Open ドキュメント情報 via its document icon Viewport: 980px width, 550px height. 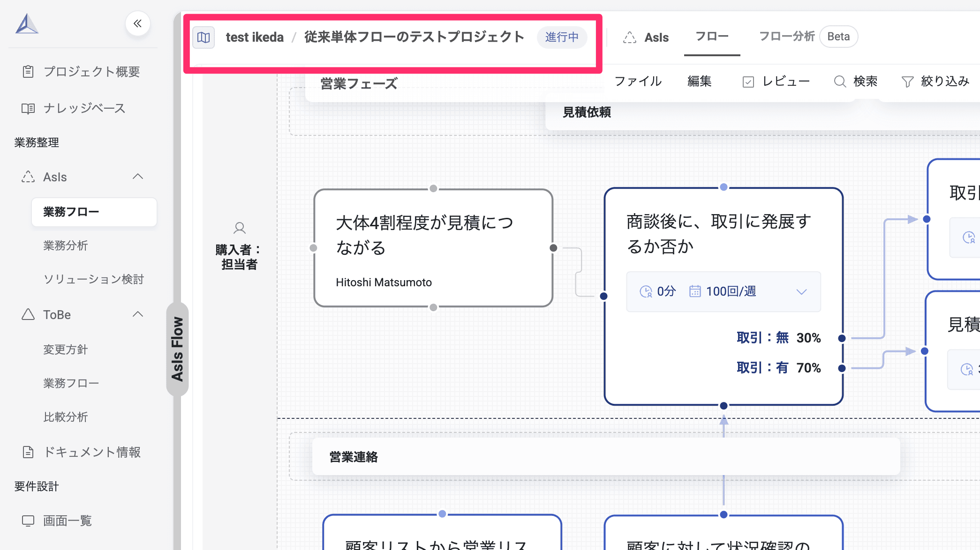point(28,452)
